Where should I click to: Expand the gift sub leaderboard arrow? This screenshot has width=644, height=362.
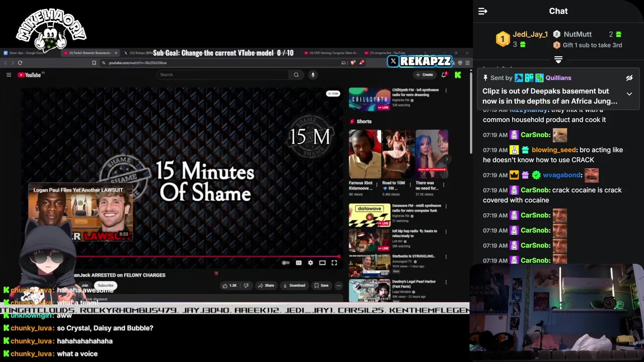558,60
